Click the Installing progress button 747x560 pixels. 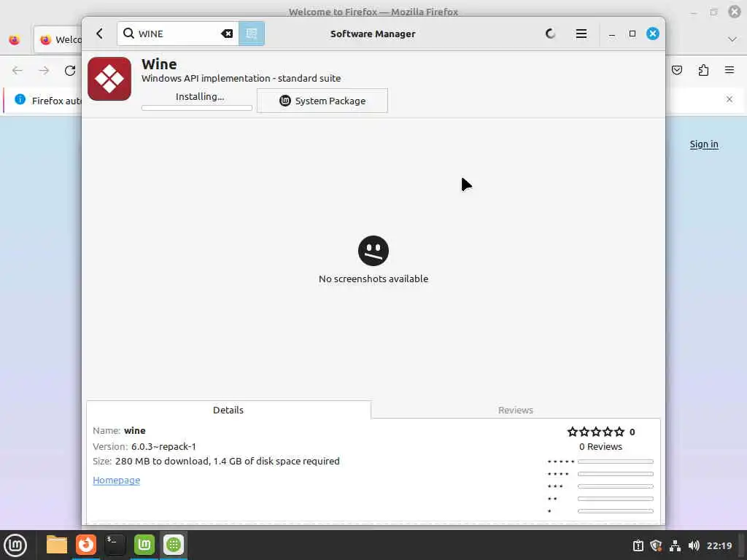[x=197, y=100]
